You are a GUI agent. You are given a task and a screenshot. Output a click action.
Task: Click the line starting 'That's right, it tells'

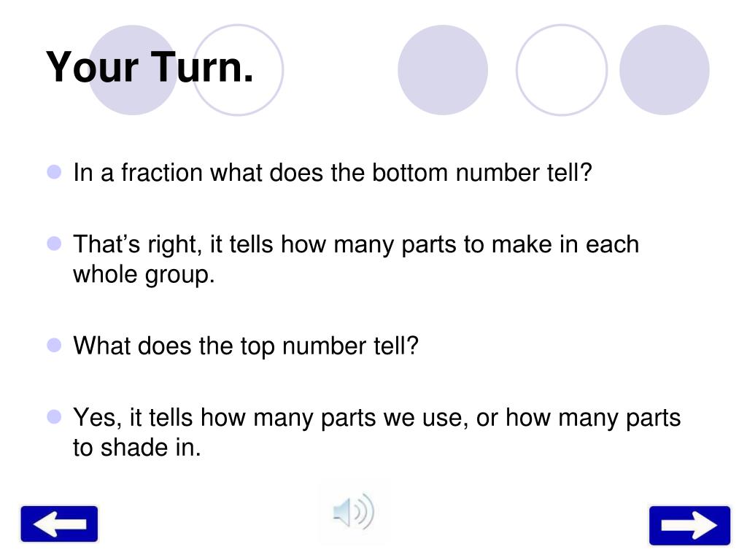(x=356, y=244)
